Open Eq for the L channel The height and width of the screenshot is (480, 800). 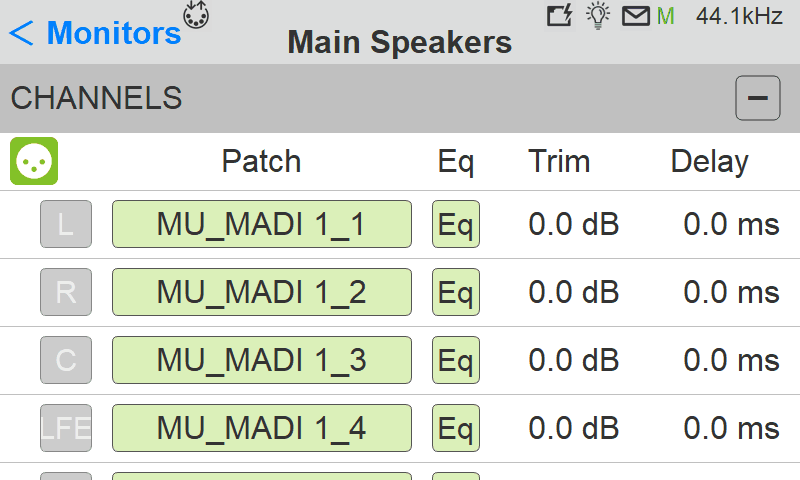coord(456,224)
